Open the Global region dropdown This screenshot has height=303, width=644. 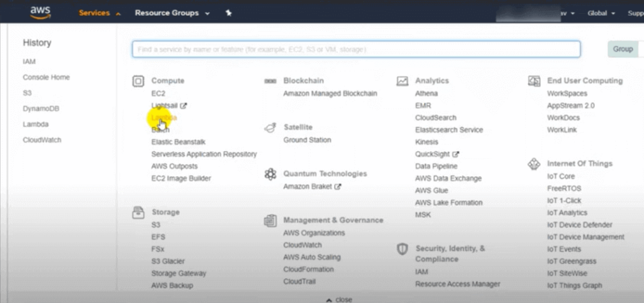pos(601,13)
